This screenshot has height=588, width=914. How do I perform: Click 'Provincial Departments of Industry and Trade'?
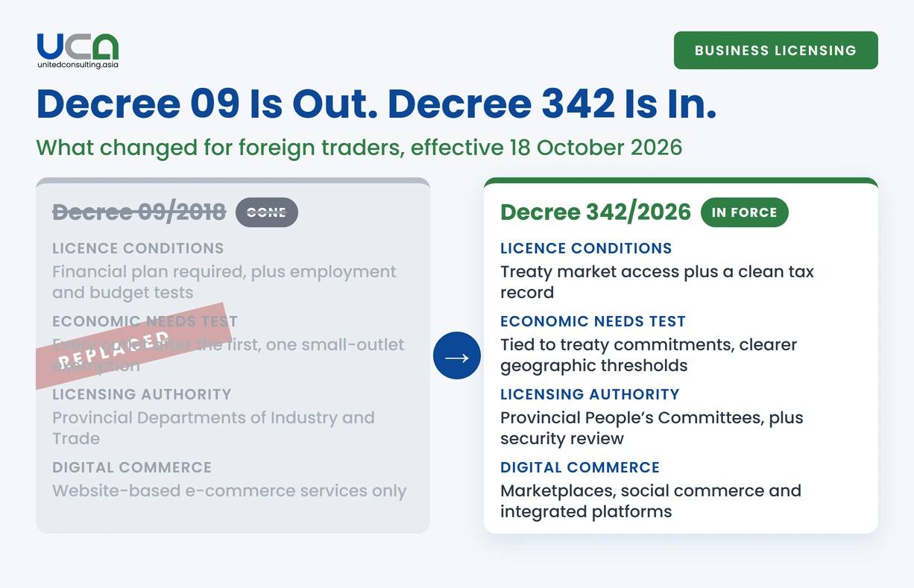pyautogui.click(x=213, y=428)
